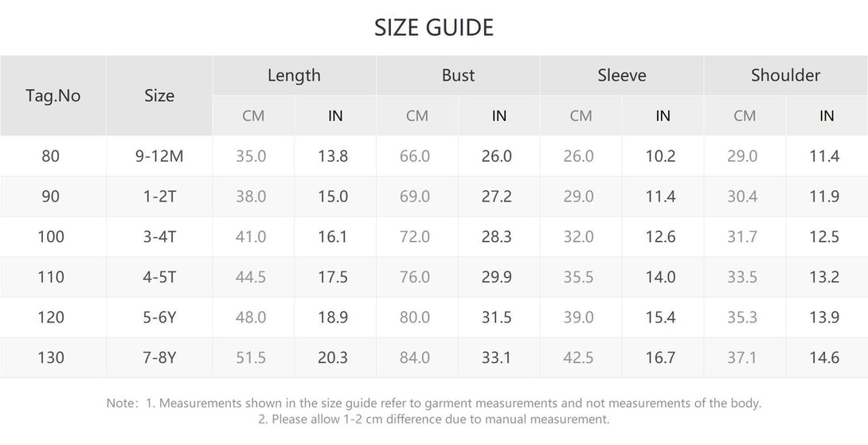This screenshot has height=445, width=868.
Task: Click the SIZE GUIDE title
Action: click(433, 28)
